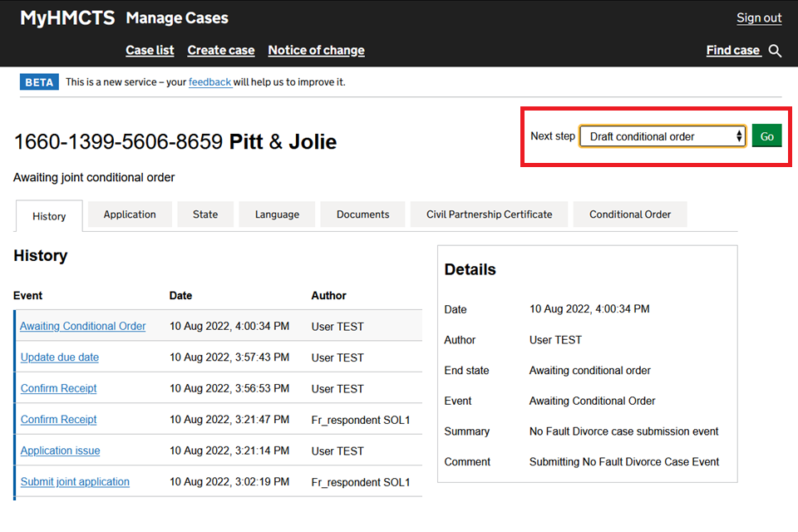Select the State tab

[205, 214]
